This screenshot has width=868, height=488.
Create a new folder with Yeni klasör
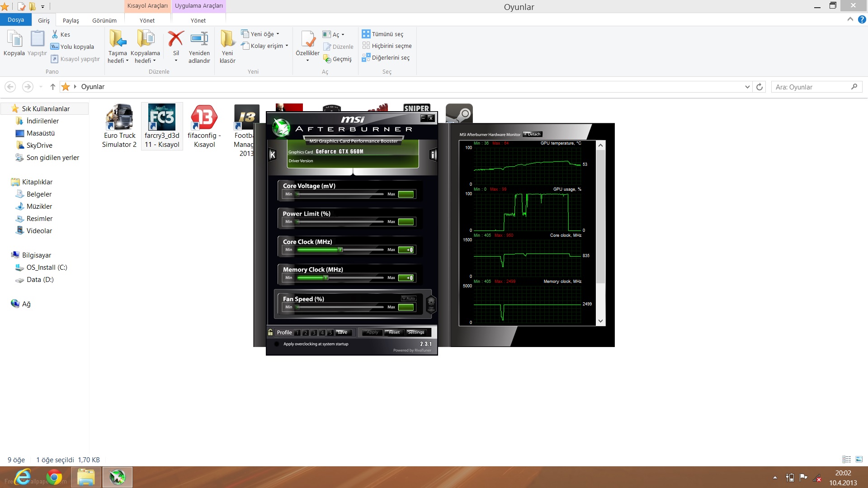pyautogui.click(x=227, y=47)
